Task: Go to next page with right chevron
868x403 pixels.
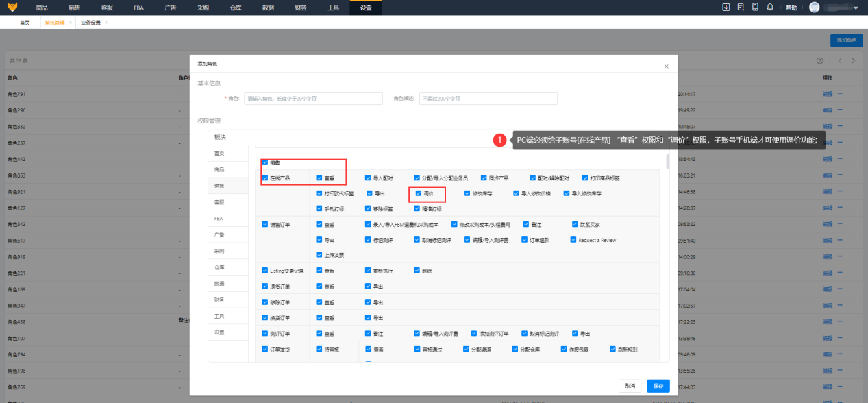Action: click(853, 60)
